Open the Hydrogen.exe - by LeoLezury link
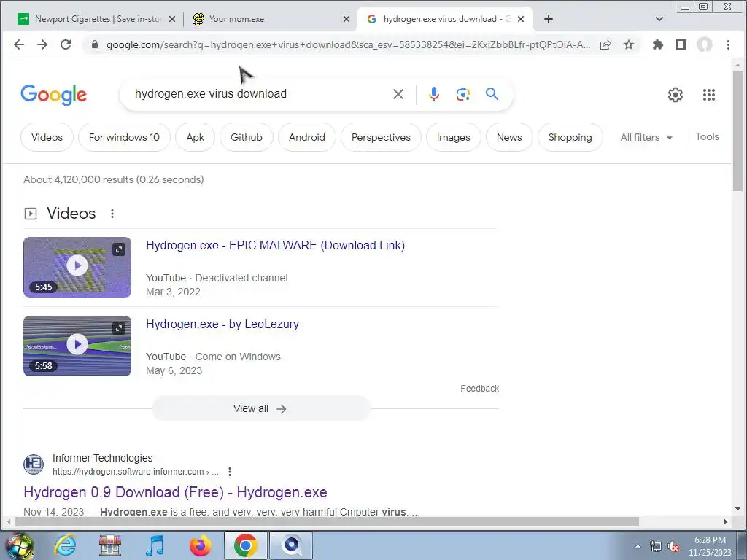 coord(222,324)
